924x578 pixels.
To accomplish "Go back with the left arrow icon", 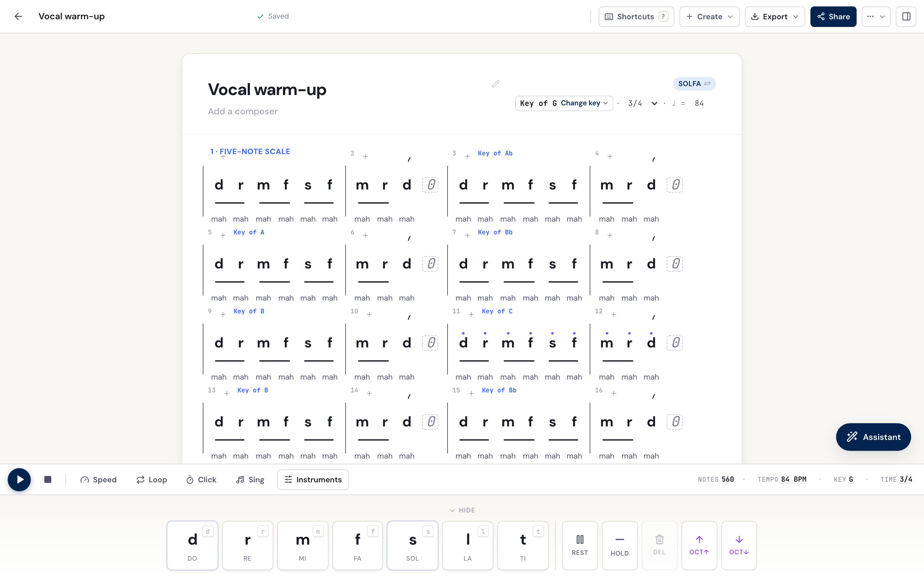I will pyautogui.click(x=18, y=16).
